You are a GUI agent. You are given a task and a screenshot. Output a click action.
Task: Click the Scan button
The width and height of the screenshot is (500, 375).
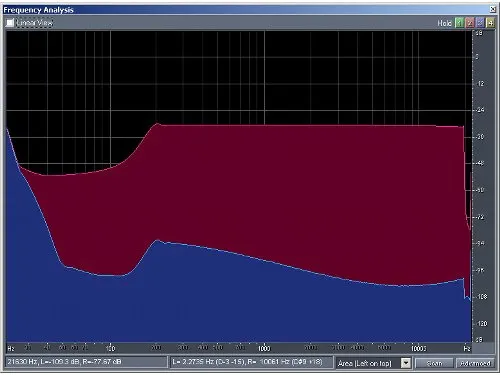pos(434,363)
